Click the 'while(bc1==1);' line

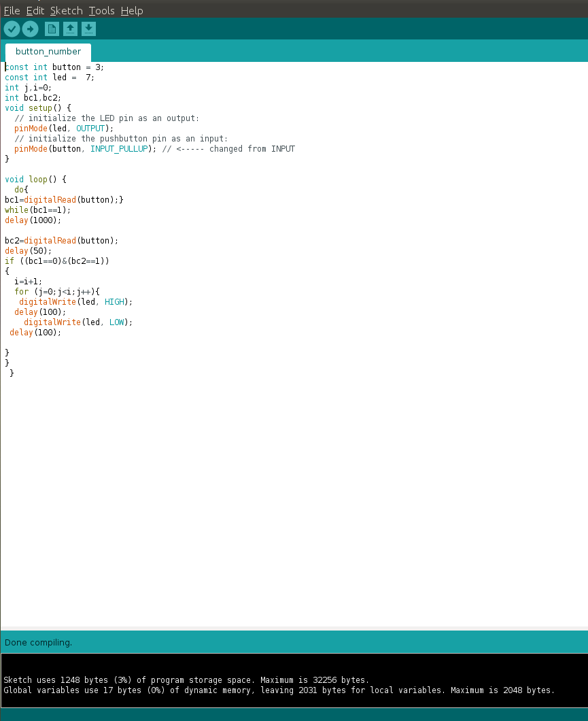[x=37, y=209]
